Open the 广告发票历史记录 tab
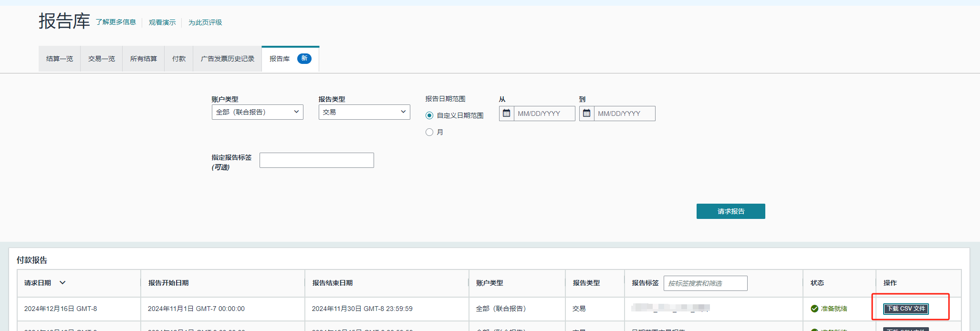The image size is (980, 331). click(228, 59)
